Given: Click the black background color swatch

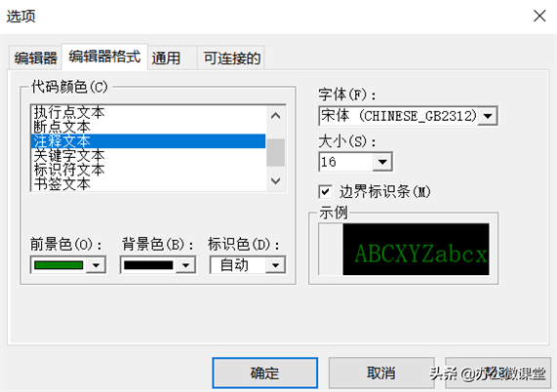Looking at the screenshot, I should pos(148,265).
